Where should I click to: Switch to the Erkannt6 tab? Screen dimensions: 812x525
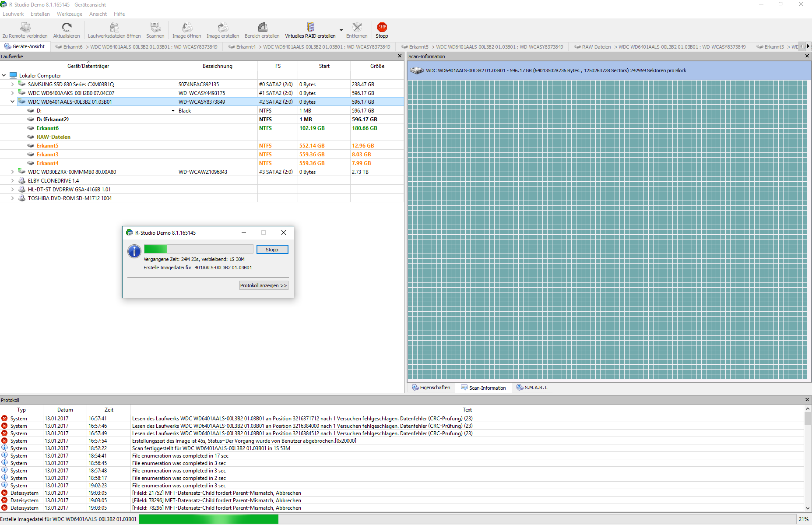pos(137,46)
